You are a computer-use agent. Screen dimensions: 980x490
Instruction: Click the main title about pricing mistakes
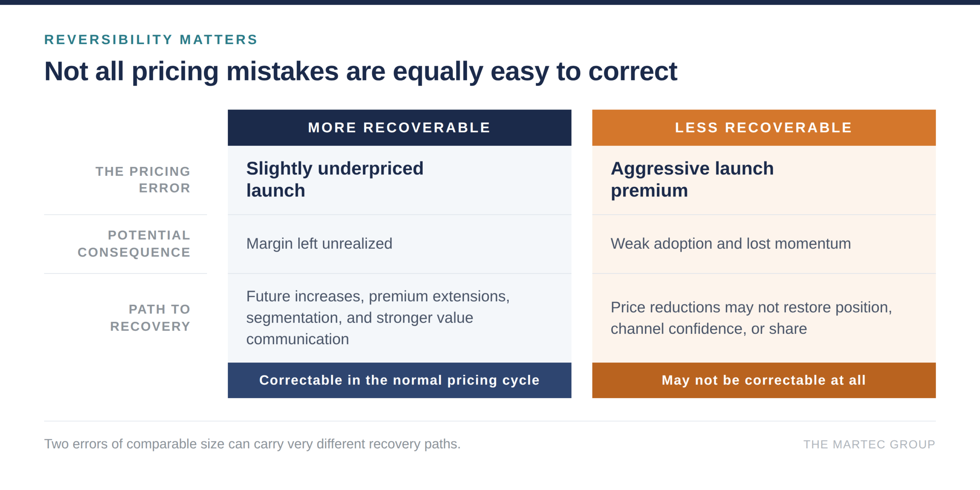tap(361, 72)
